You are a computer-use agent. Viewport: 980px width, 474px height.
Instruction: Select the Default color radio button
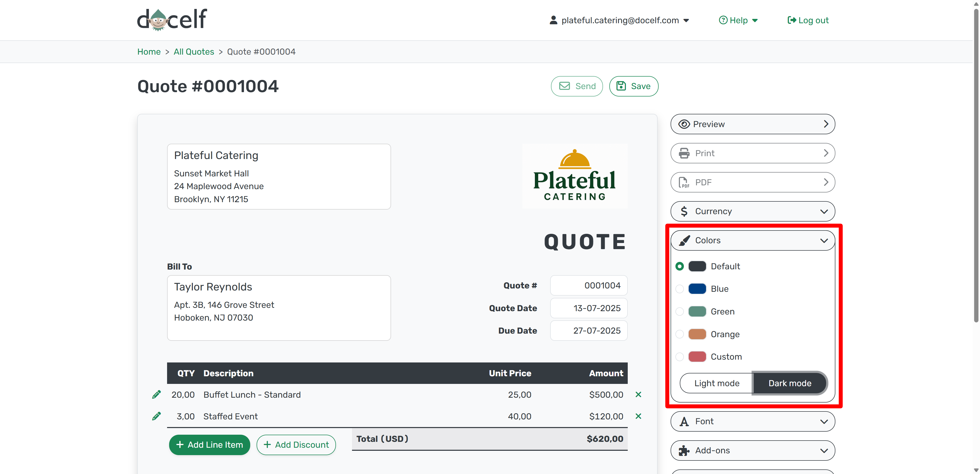(680, 266)
